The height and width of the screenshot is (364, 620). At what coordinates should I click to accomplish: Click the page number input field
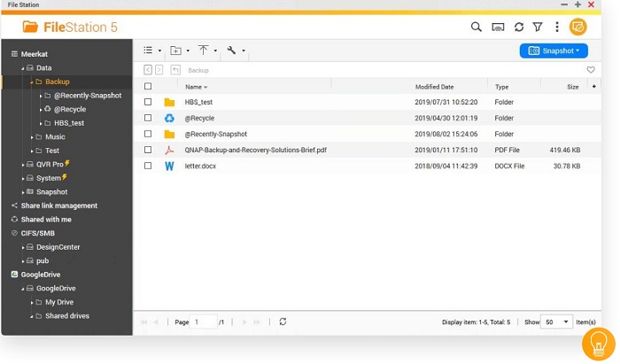click(x=203, y=322)
